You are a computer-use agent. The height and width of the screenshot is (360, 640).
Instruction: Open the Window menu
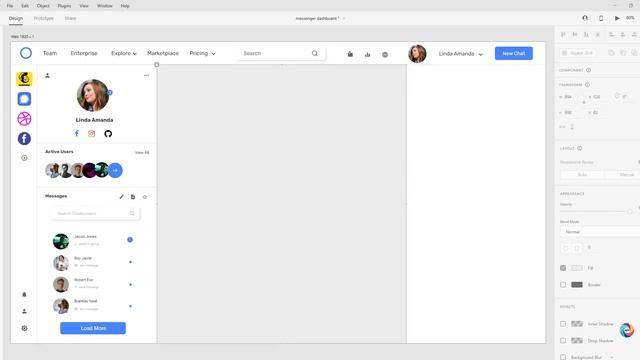click(104, 6)
